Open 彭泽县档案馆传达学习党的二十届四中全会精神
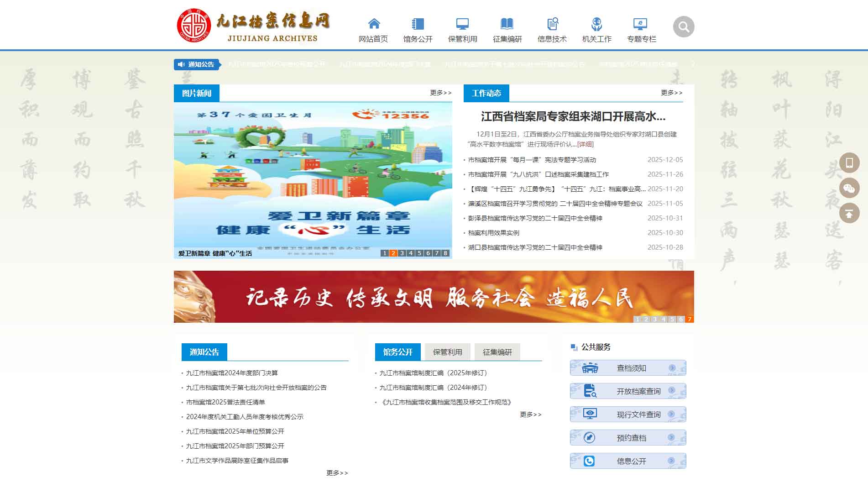The image size is (868, 493). point(535,218)
